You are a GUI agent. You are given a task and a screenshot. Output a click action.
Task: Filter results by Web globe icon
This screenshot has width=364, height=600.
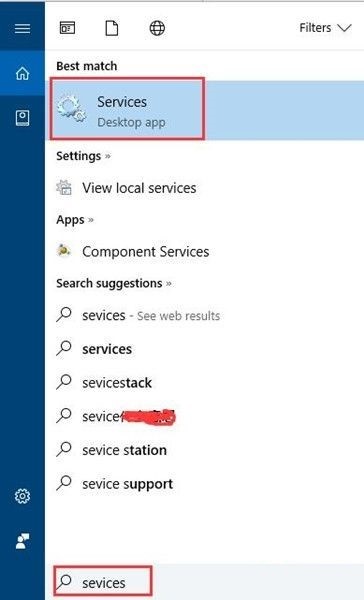click(157, 28)
